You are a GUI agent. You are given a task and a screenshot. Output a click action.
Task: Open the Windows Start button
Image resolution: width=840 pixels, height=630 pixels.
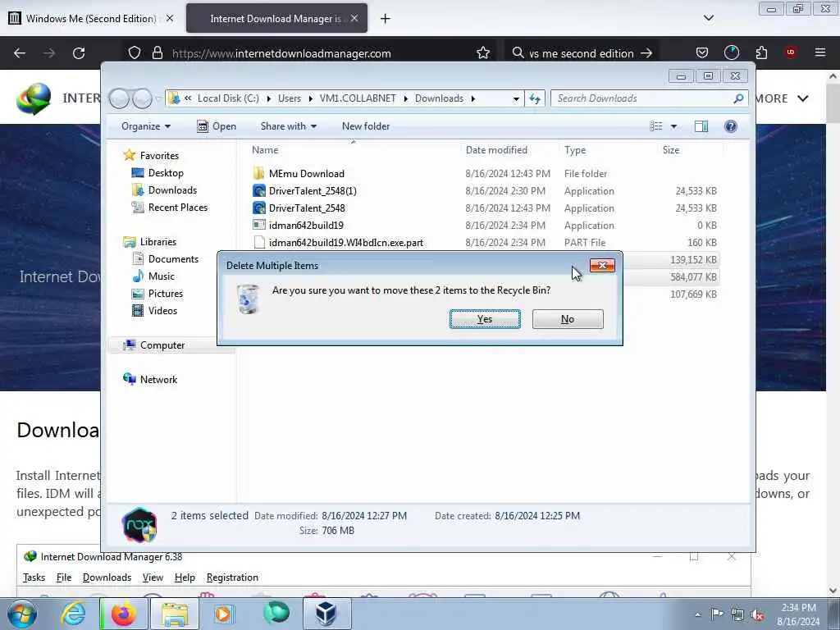[22, 614]
